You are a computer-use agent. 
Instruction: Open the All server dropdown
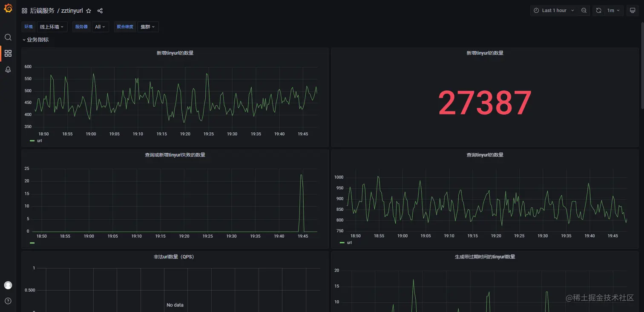(x=100, y=27)
